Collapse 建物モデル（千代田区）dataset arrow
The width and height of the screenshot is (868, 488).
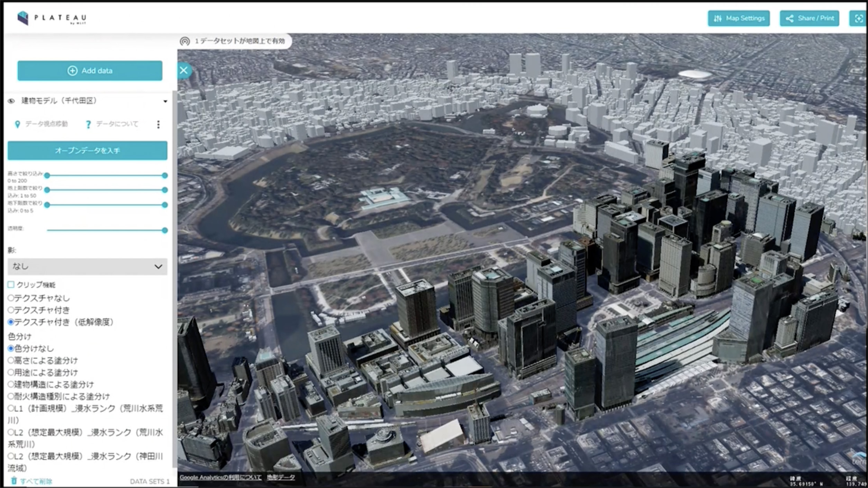pyautogui.click(x=165, y=101)
